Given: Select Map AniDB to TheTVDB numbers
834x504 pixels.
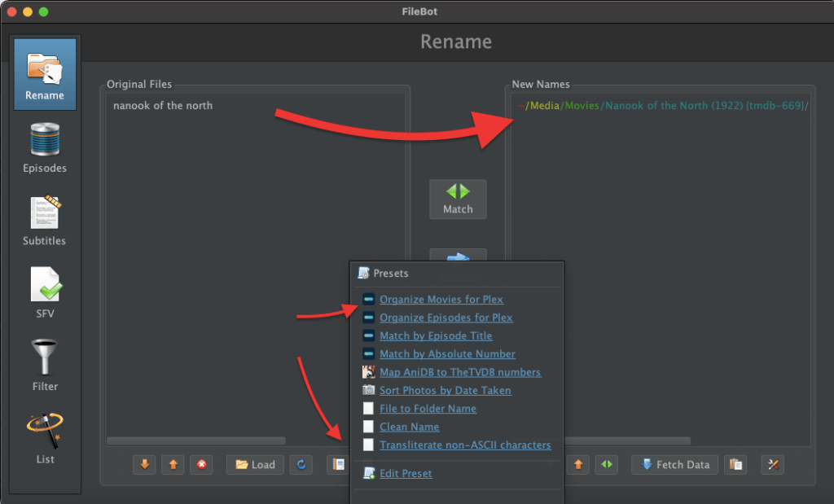Looking at the screenshot, I should pyautogui.click(x=460, y=372).
